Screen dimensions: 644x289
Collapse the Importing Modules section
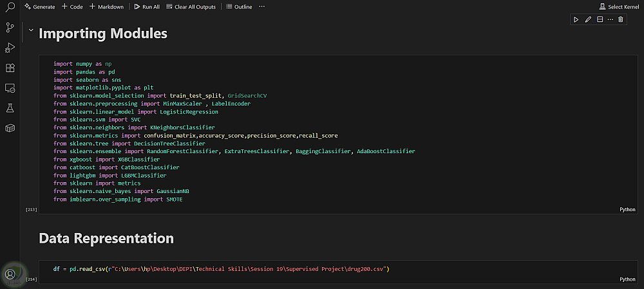[30, 30]
